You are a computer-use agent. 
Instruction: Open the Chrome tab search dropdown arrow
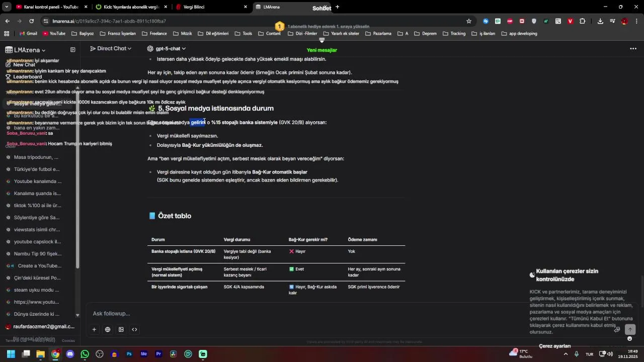click(7, 7)
